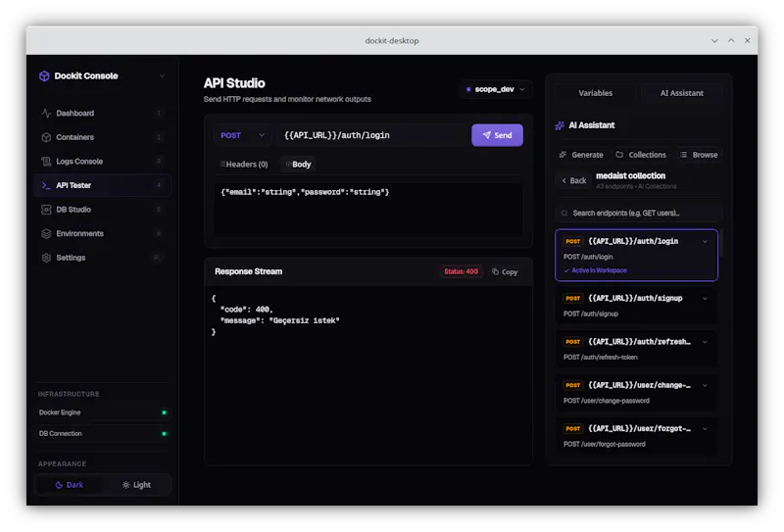Open the POST HTTP method dropdown
This screenshot has height=532, width=784.
[242, 135]
